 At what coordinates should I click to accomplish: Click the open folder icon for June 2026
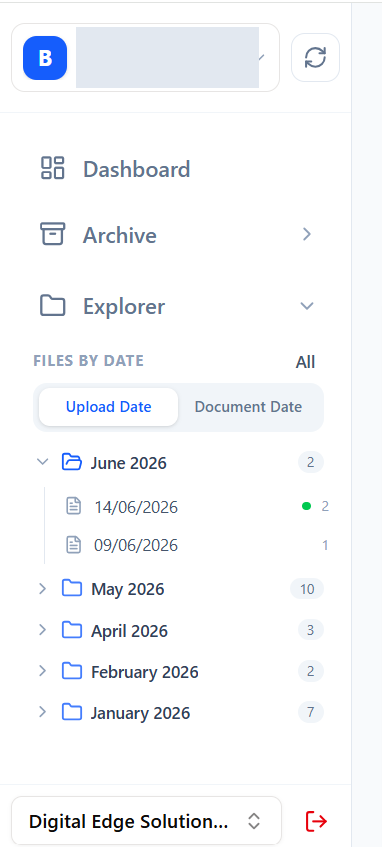click(x=72, y=462)
